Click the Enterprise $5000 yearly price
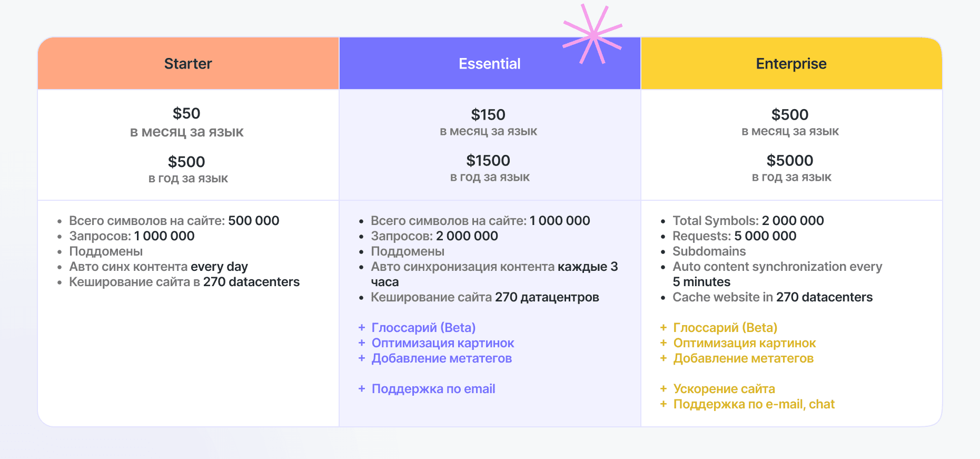 [x=790, y=160]
